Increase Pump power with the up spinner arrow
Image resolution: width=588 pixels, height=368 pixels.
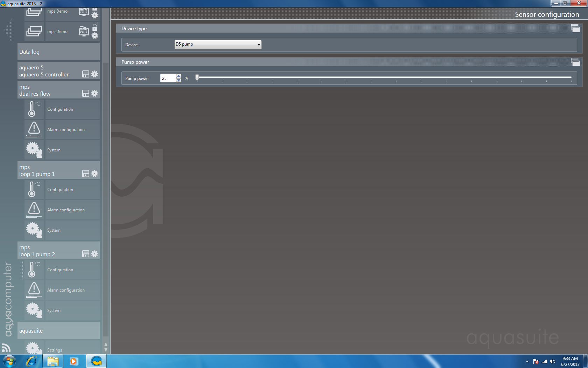click(x=178, y=76)
